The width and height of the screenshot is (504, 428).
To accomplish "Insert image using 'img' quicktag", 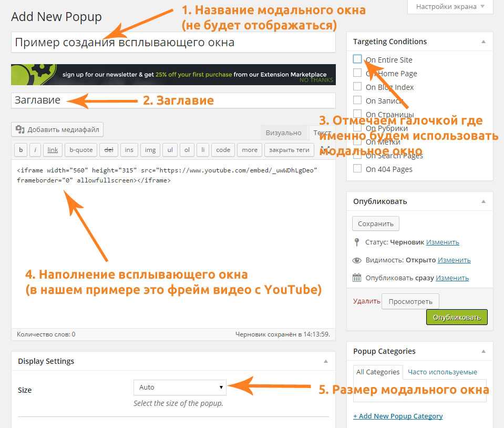I will (x=150, y=150).
